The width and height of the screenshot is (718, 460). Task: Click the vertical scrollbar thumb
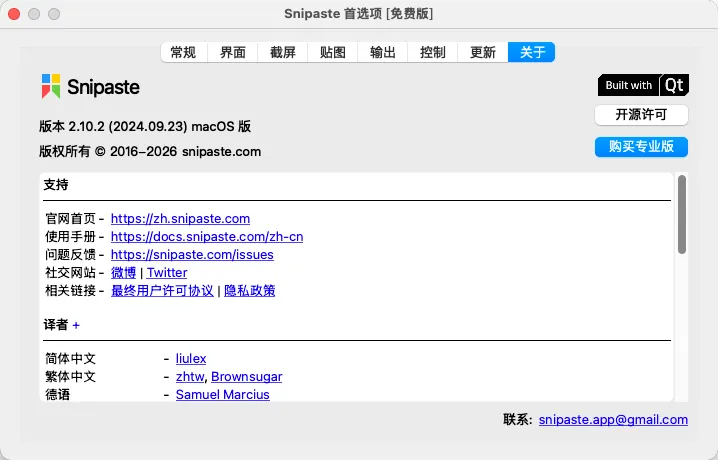[682, 214]
